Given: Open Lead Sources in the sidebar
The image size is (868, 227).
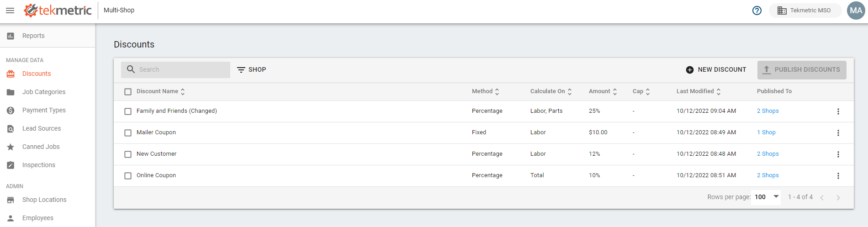Looking at the screenshot, I should tap(48, 128).
